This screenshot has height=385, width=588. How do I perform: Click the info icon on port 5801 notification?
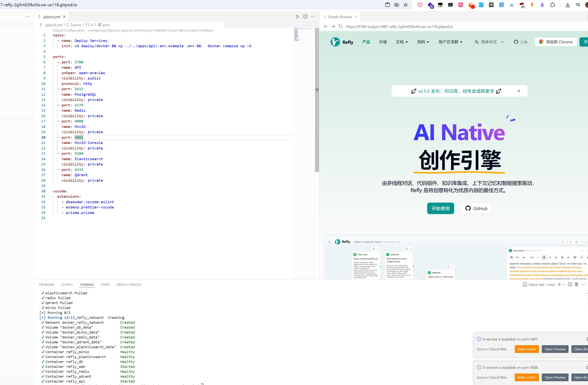tap(479, 339)
